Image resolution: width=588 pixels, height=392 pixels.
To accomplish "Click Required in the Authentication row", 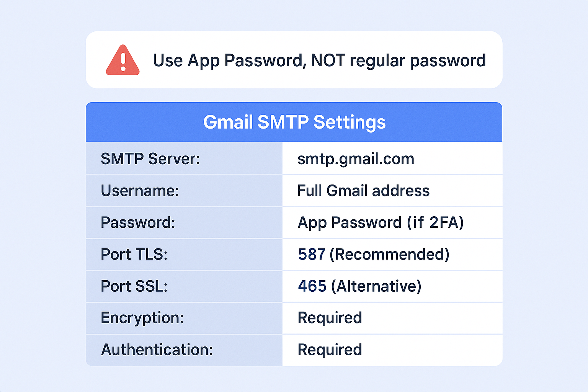I will tap(330, 350).
